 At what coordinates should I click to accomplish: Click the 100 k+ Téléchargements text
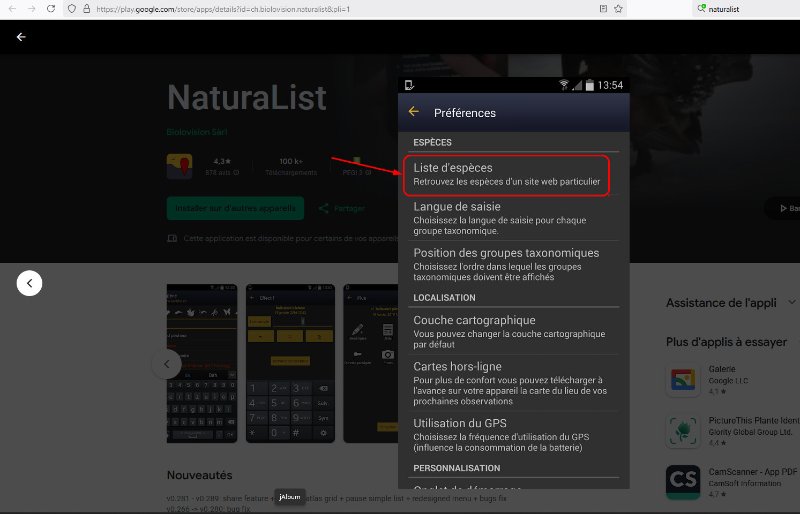pos(291,166)
